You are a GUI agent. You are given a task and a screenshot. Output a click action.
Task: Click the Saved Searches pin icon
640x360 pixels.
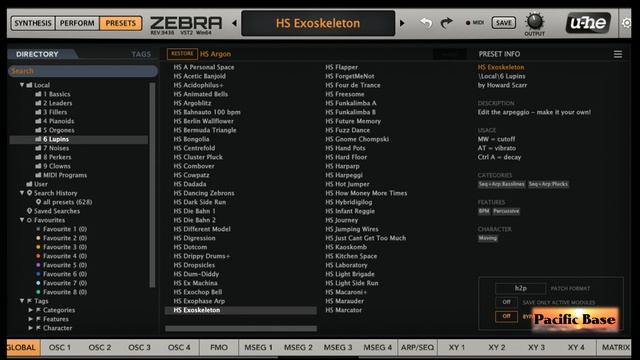coord(29,211)
